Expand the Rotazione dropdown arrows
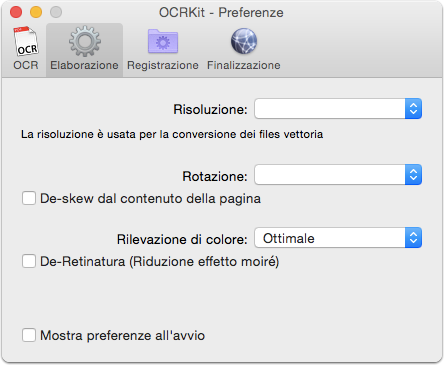444x365 pixels. [413, 174]
